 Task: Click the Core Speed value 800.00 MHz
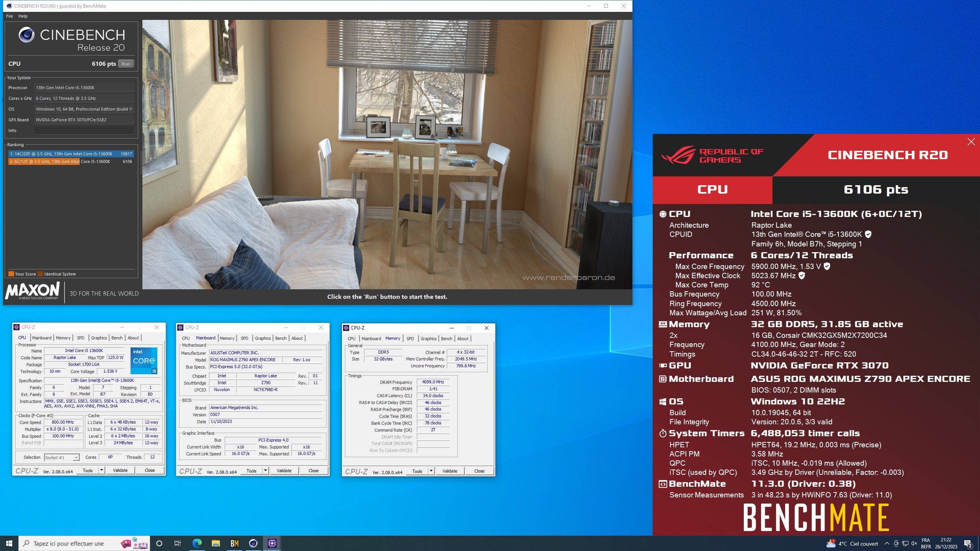point(63,422)
